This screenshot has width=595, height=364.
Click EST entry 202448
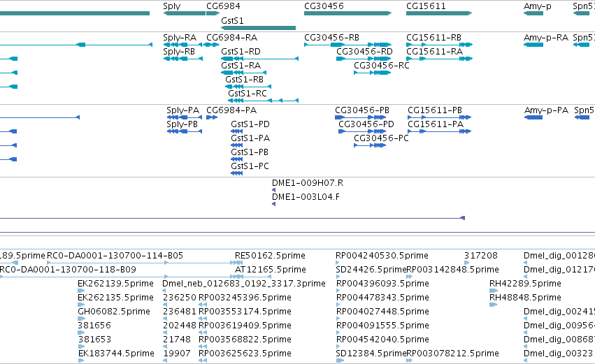pos(179,326)
